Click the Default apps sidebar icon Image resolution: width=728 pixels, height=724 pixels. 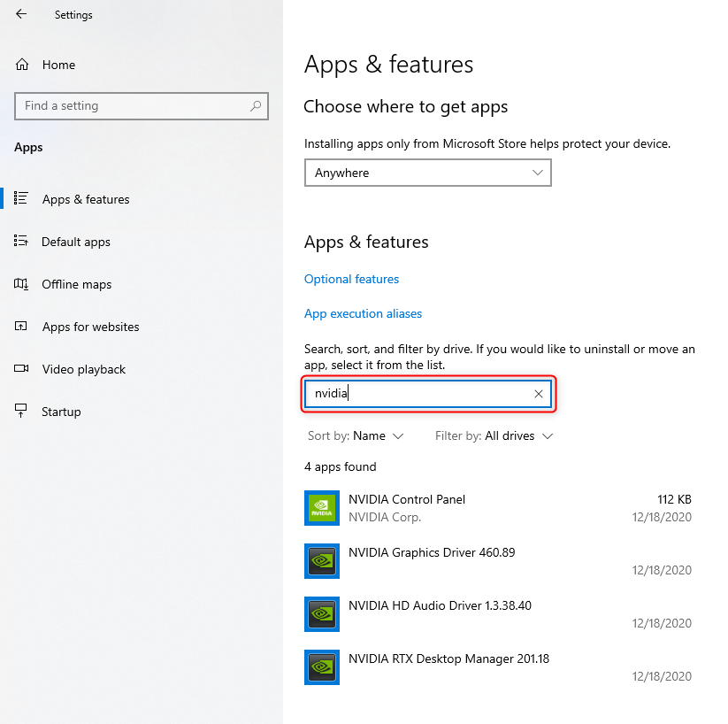pos(21,241)
